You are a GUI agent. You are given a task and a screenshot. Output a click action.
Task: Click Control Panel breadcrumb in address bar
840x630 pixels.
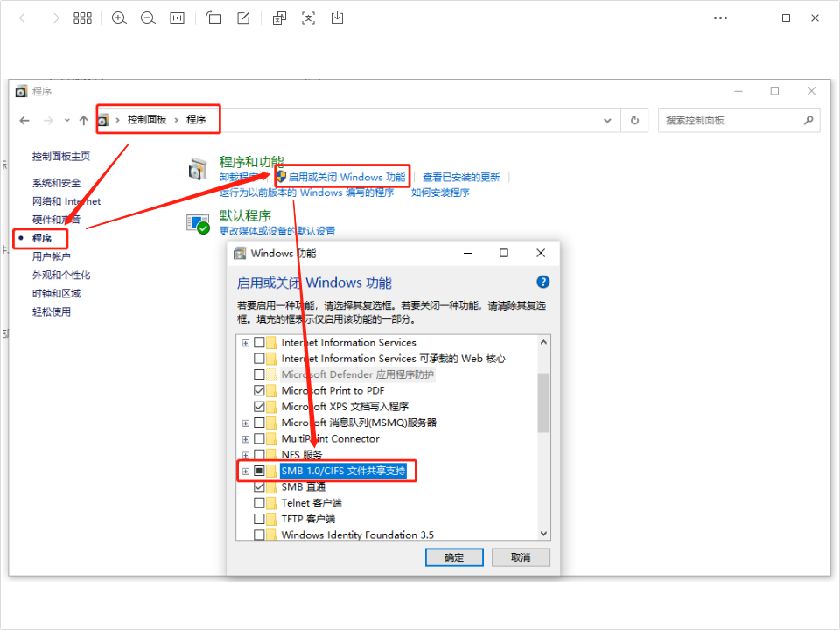[147, 120]
